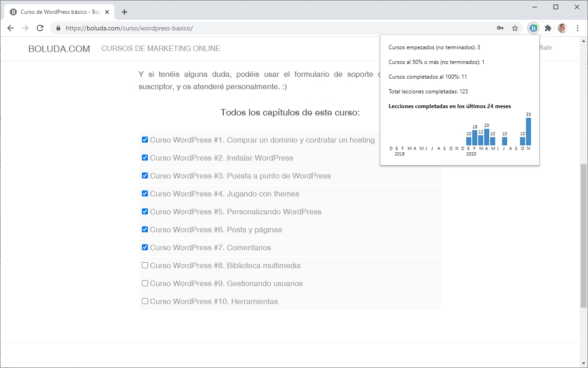The width and height of the screenshot is (588, 368).
Task: Click the chart bar labeled 12
Action: pos(481,140)
